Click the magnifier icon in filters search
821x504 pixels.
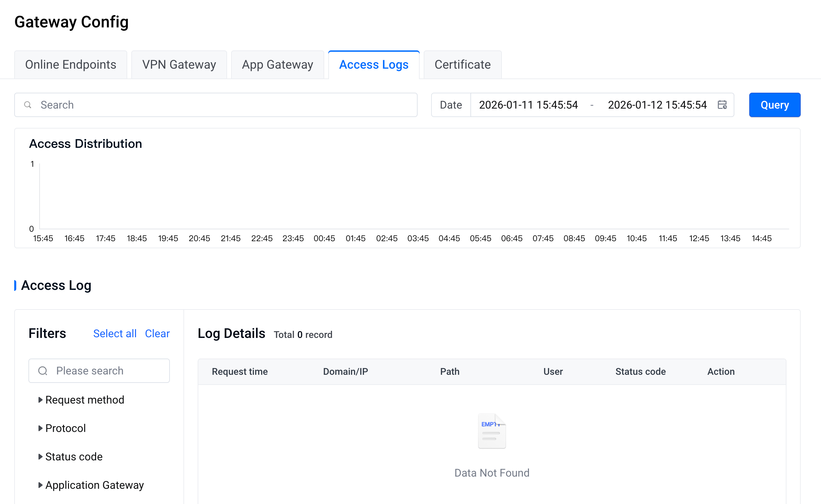pyautogui.click(x=43, y=371)
